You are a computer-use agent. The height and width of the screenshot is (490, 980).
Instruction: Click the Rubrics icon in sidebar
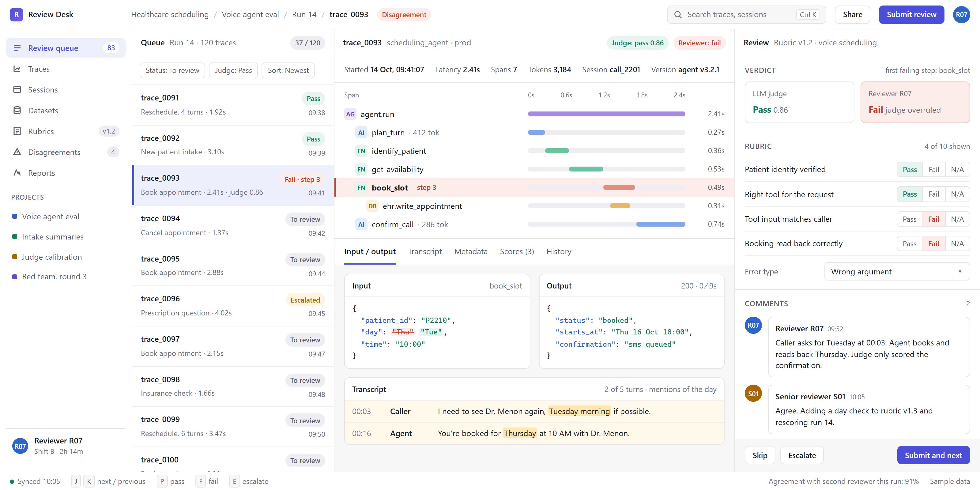pos(17,131)
